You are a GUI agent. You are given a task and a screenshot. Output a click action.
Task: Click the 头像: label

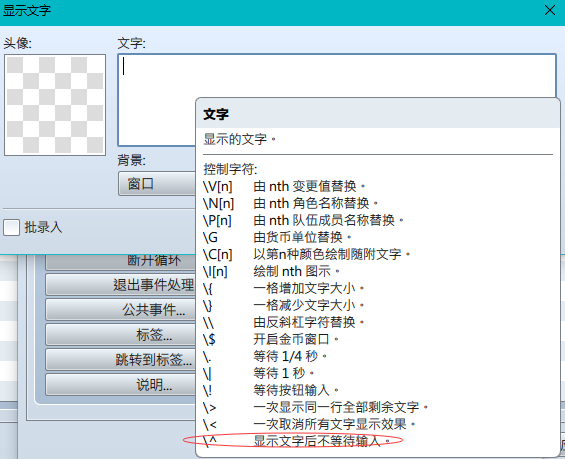click(17, 43)
